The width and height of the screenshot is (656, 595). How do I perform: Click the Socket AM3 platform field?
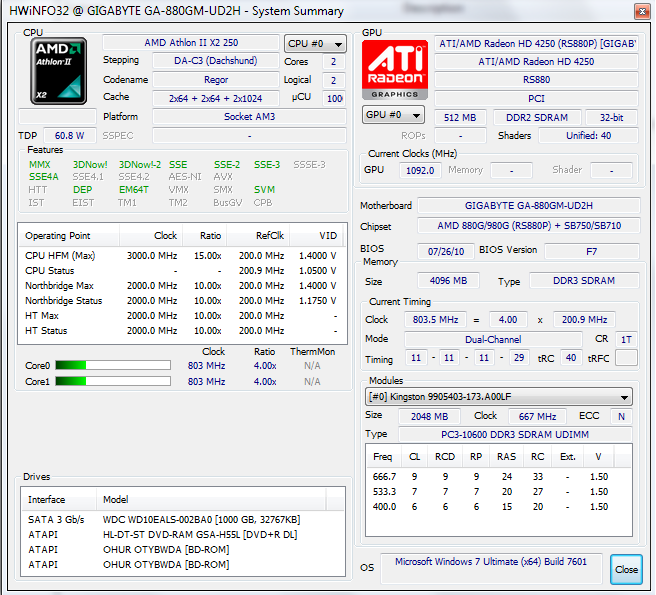pyautogui.click(x=249, y=116)
